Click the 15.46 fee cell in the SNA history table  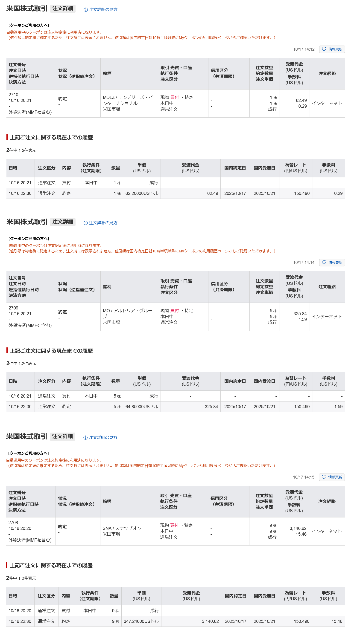click(x=337, y=621)
